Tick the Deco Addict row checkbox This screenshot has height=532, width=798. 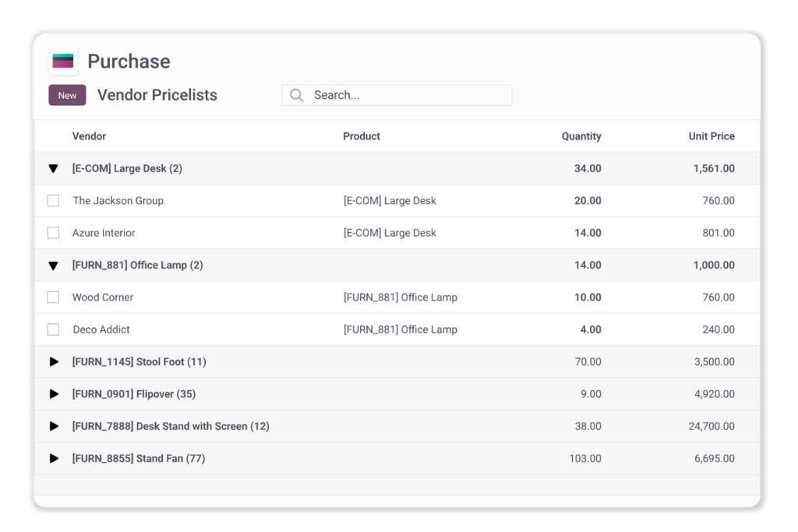click(x=53, y=329)
